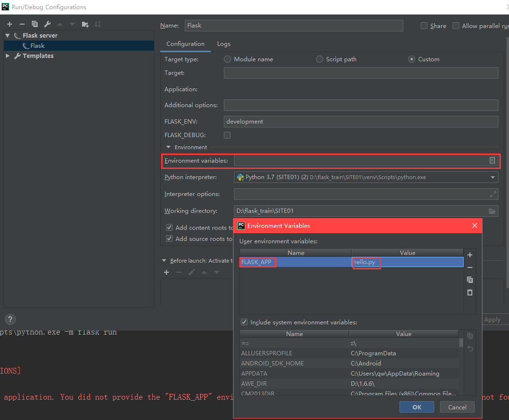Switch to the Configuration tab
Screen dimensions: 509x420
[x=185, y=44]
